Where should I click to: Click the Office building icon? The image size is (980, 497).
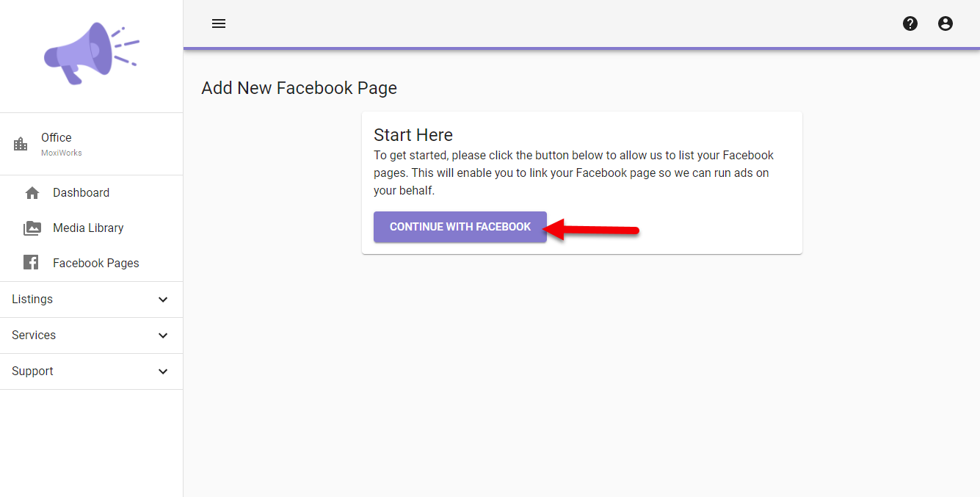pos(21,144)
